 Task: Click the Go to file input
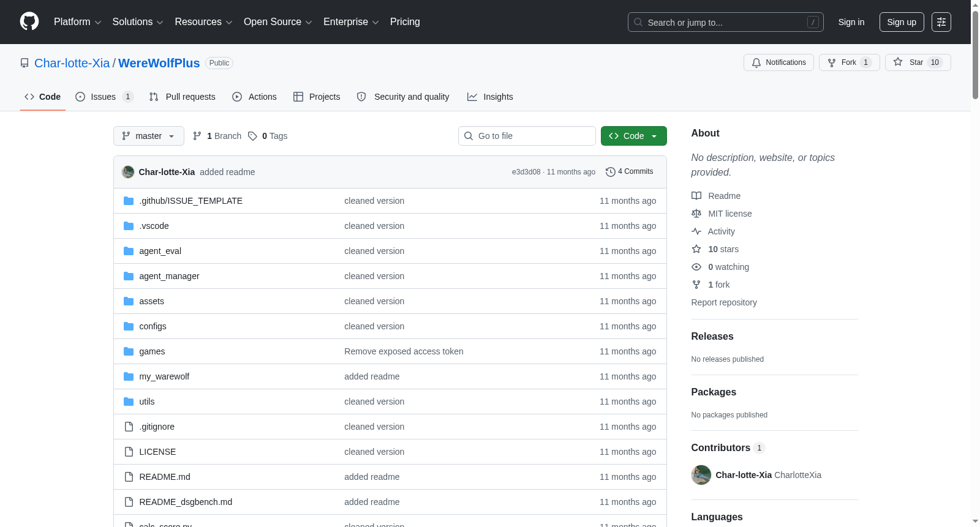pos(527,136)
